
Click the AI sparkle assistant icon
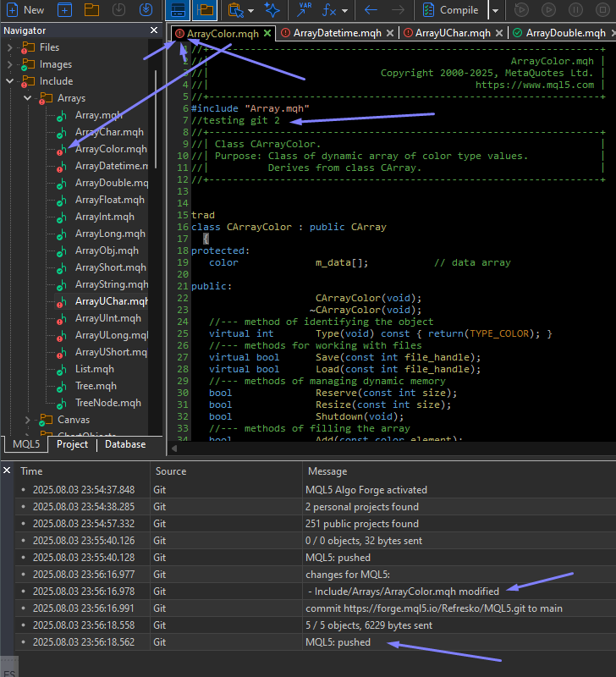[272, 10]
